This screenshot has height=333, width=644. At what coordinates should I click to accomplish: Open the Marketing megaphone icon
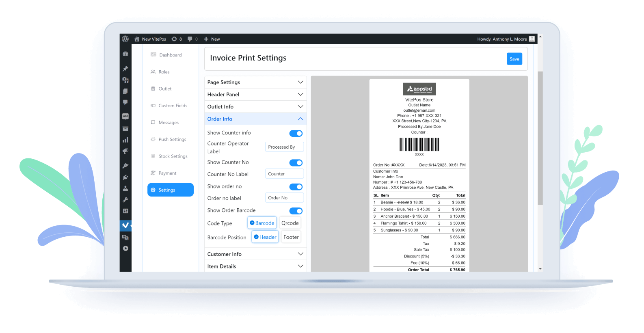[x=125, y=151]
